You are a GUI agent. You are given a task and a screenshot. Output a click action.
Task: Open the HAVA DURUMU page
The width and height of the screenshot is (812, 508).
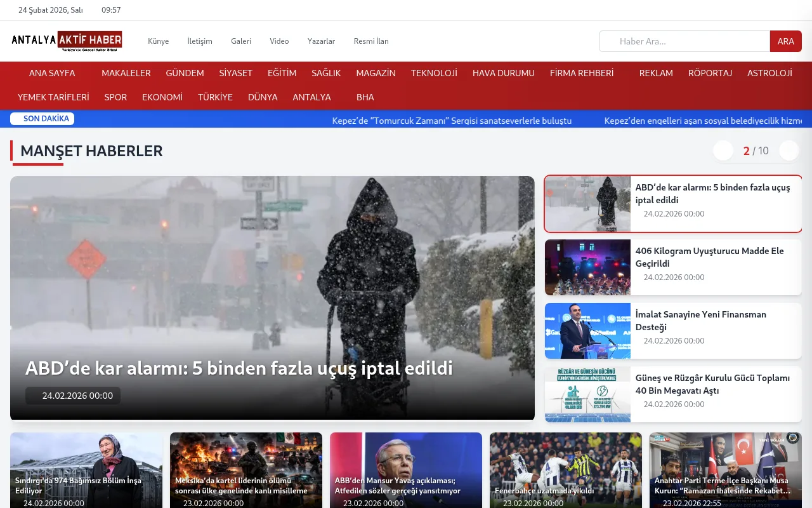pyautogui.click(x=503, y=73)
